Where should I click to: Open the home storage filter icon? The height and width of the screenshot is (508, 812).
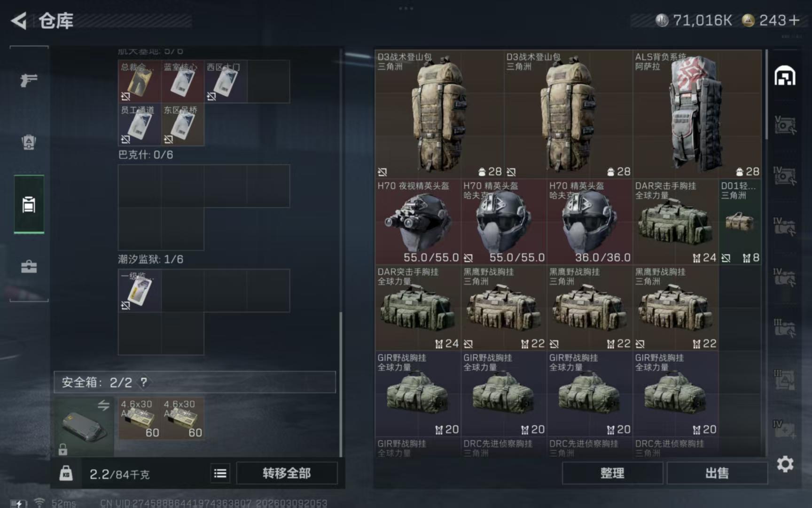pos(785,76)
